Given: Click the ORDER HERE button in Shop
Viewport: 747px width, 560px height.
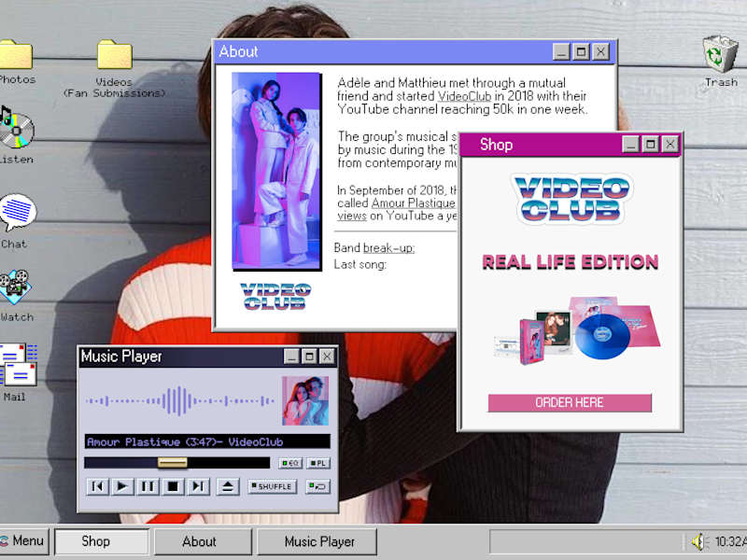Looking at the screenshot, I should click(x=570, y=403).
